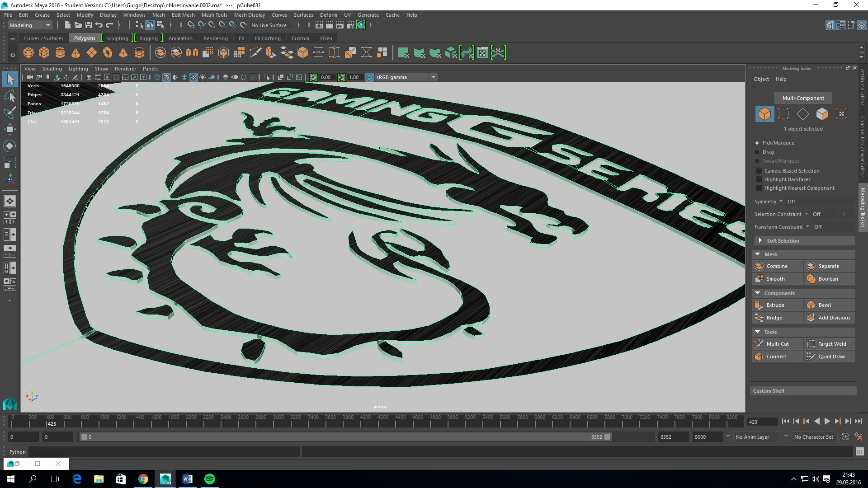
Task: Click the Extrude component button
Action: pos(777,305)
